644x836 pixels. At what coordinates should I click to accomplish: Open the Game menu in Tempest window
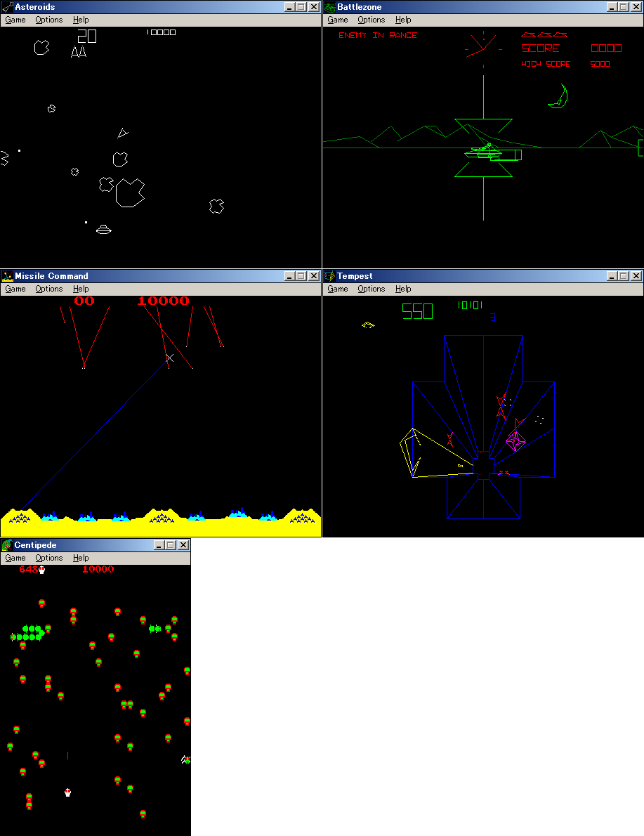click(338, 289)
